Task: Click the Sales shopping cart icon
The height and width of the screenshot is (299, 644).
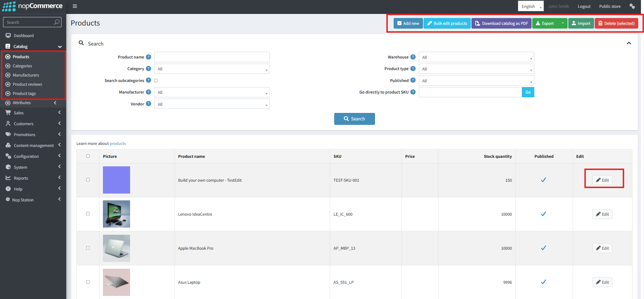Action: point(8,113)
